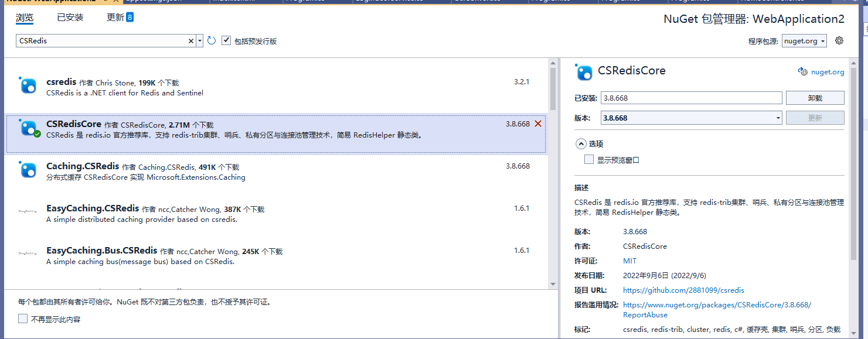Click the package list scrollbar thumb
The width and height of the screenshot is (868, 339).
[x=553, y=89]
